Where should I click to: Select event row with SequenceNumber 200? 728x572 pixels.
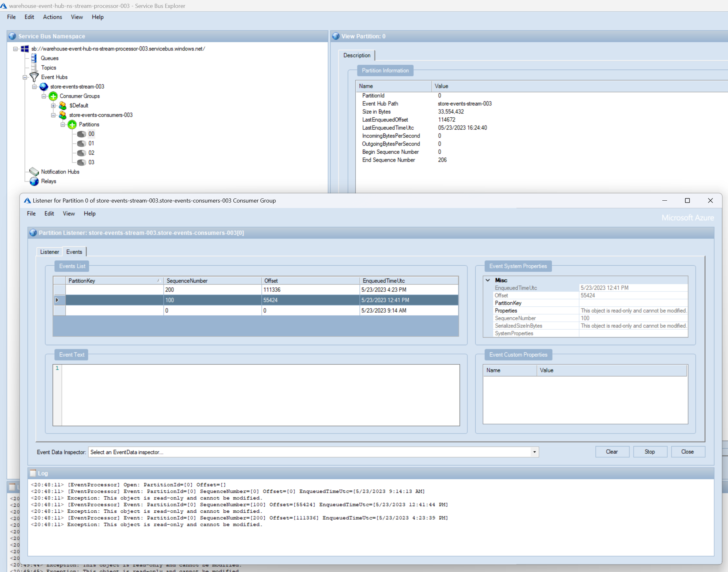(x=213, y=290)
